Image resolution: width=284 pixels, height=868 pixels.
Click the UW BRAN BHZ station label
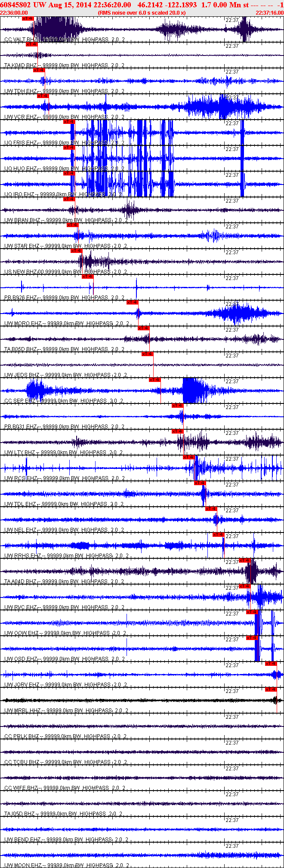(22, 220)
